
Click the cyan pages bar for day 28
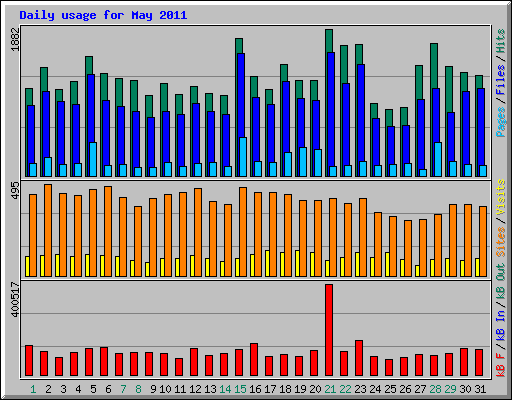[x=438, y=159]
